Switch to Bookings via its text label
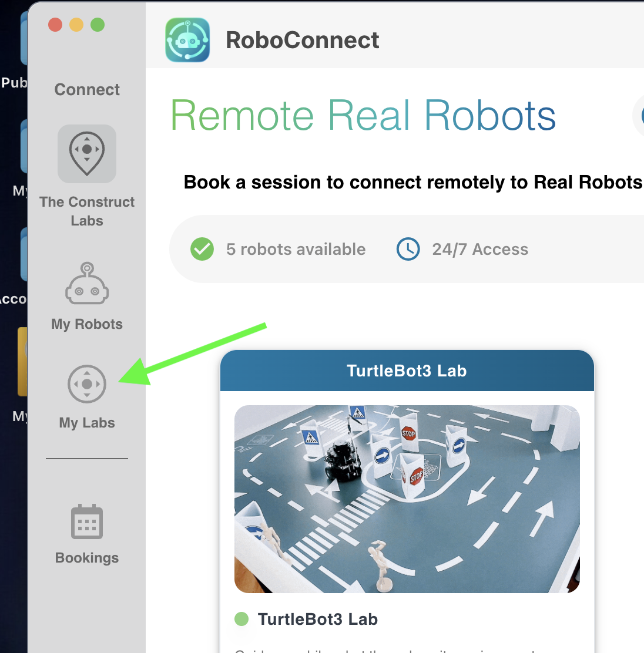This screenshot has height=653, width=644. [x=87, y=558]
